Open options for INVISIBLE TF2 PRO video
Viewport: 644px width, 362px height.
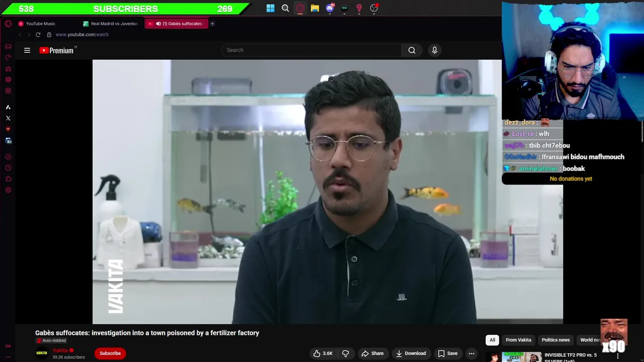coord(618,356)
